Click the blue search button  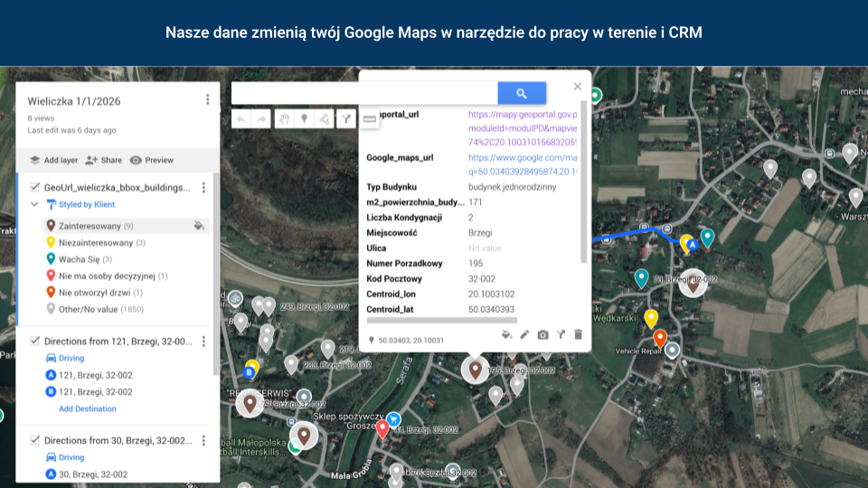coord(522,93)
